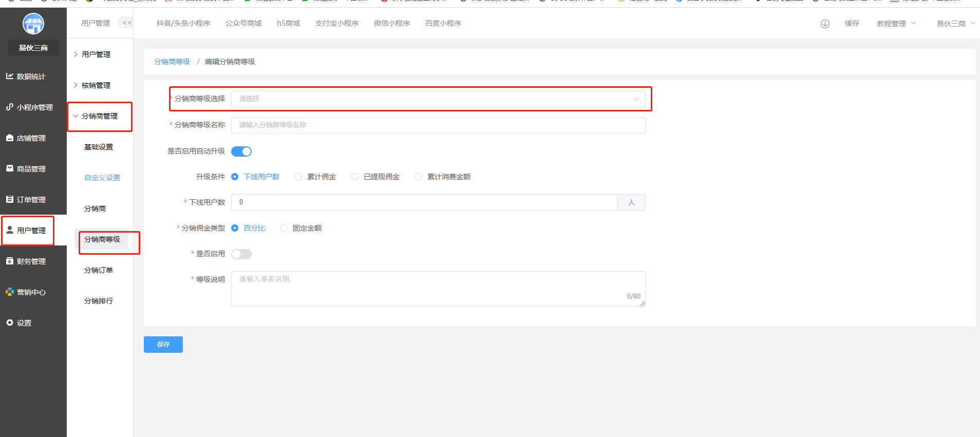Image resolution: width=980 pixels, height=437 pixels.
Task: Open 自定义设置 submenu item
Action: click(102, 178)
